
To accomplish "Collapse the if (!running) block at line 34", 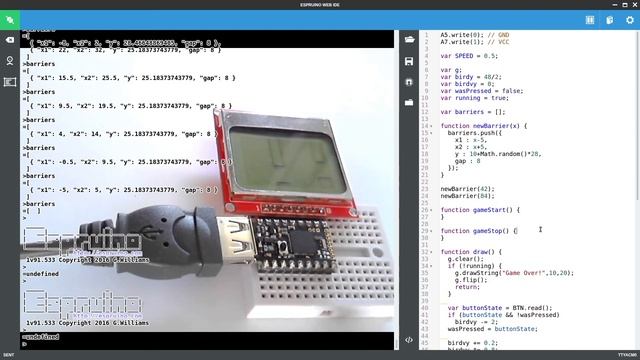I will coord(431,266).
